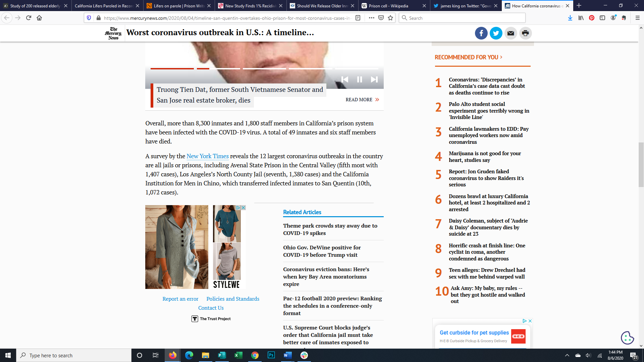This screenshot has width=644, height=362.
Task: Show hidden system tray icons chevron
Action: point(567,355)
